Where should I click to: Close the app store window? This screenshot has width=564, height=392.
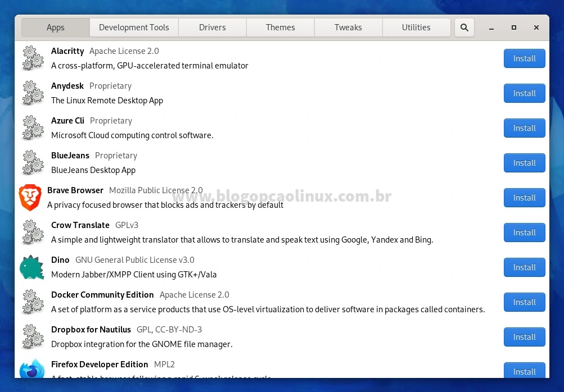point(536,28)
